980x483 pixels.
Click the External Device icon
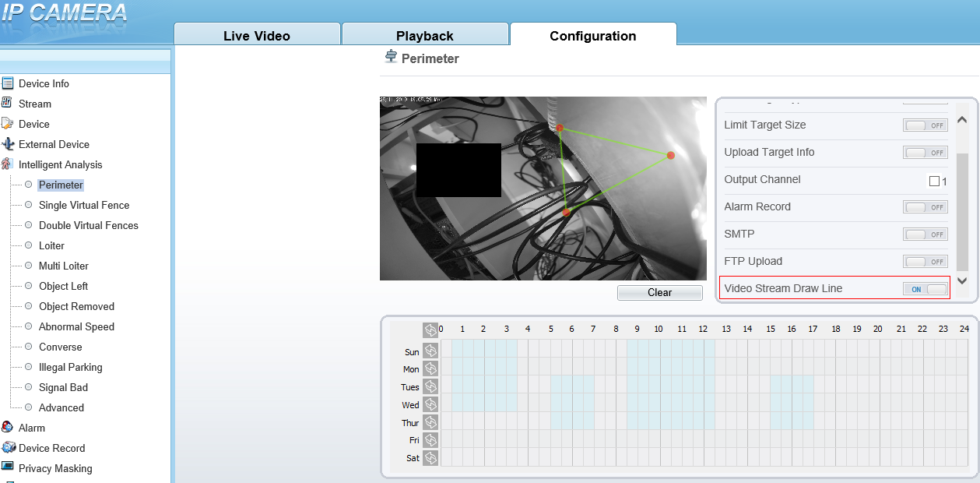tap(8, 144)
